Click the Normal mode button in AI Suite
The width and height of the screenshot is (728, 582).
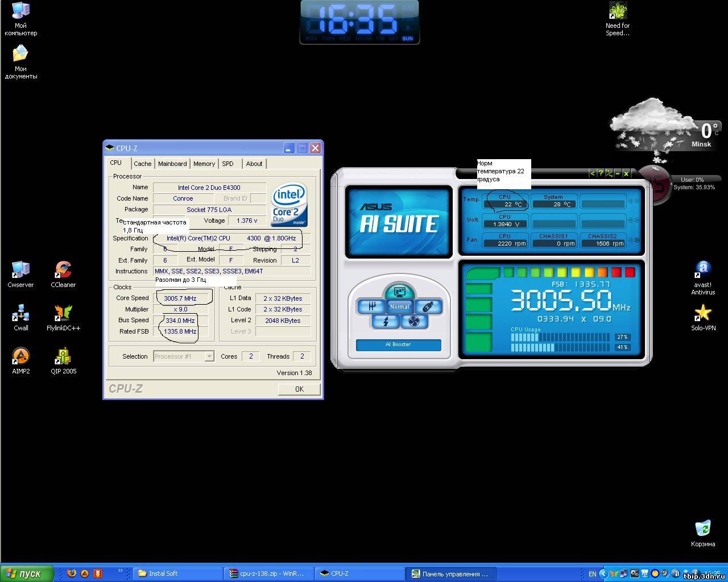[x=399, y=306]
